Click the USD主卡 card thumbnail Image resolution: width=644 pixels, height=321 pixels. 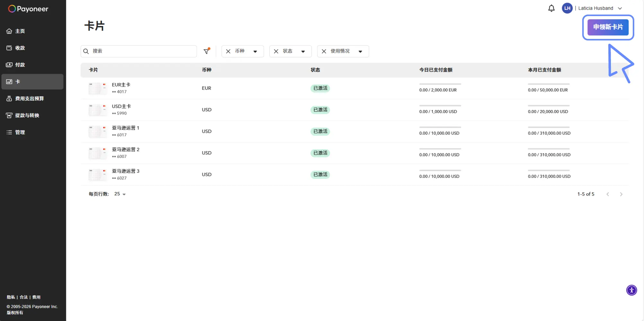(x=98, y=110)
